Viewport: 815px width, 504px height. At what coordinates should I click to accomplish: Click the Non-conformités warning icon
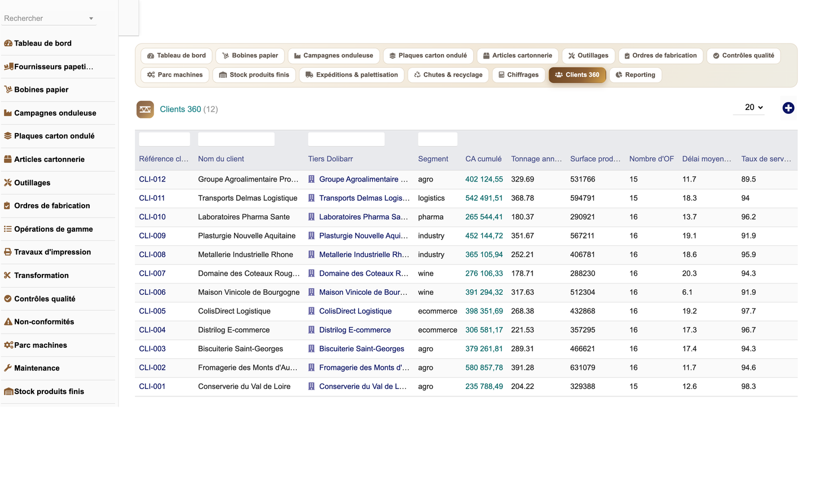[8, 322]
